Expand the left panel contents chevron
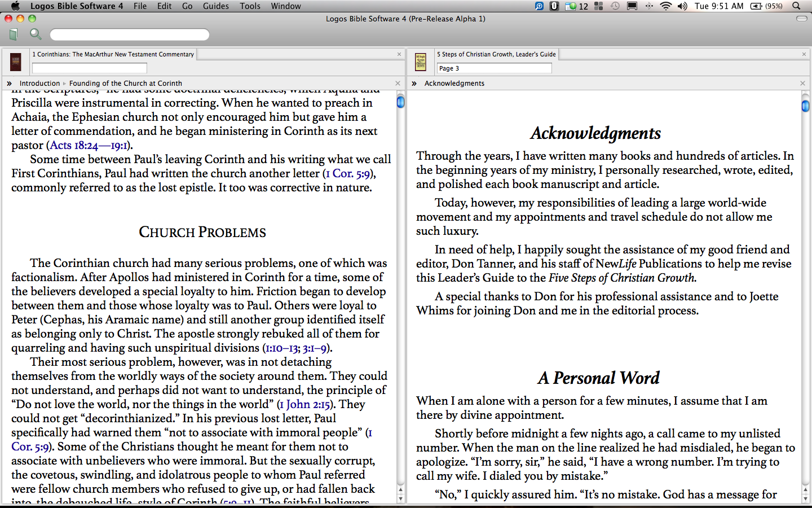 pyautogui.click(x=9, y=83)
